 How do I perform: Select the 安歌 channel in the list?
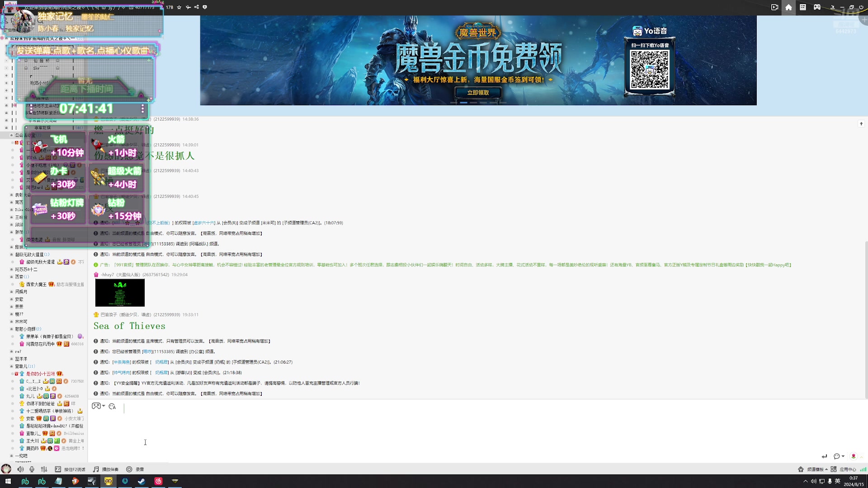[19, 299]
